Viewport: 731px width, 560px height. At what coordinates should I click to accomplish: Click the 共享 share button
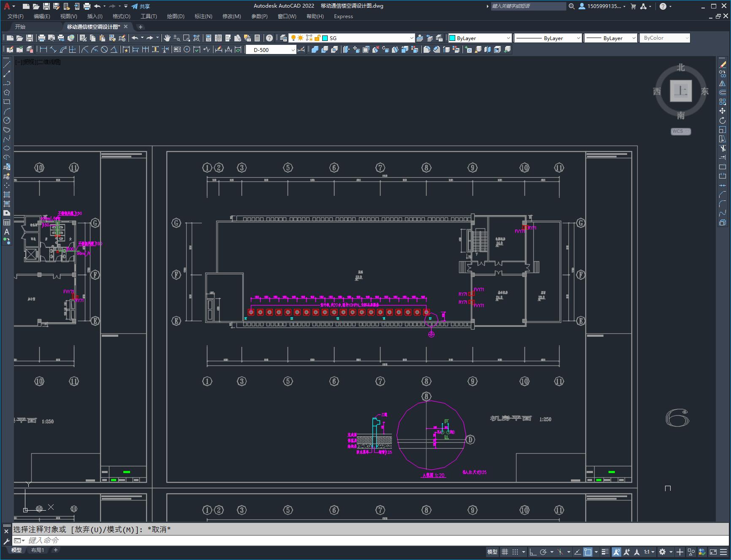click(x=141, y=6)
